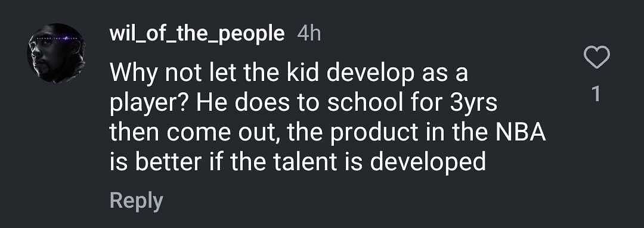This screenshot has width=644, height=228.
Task: View who liked via the 1 count
Action: pos(596,95)
